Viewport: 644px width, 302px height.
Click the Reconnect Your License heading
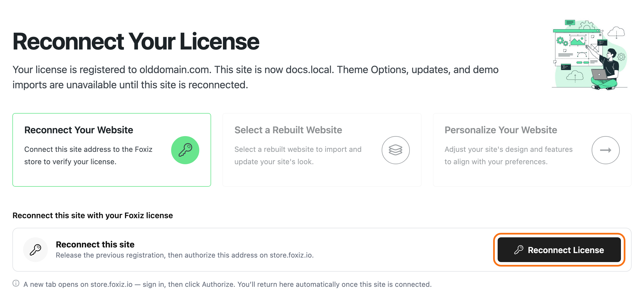click(136, 42)
